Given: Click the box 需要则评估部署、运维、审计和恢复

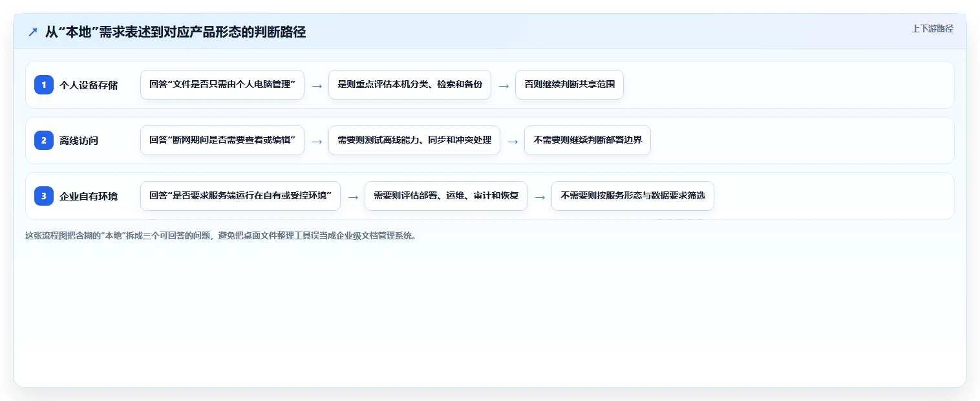Looking at the screenshot, I should [x=446, y=196].
